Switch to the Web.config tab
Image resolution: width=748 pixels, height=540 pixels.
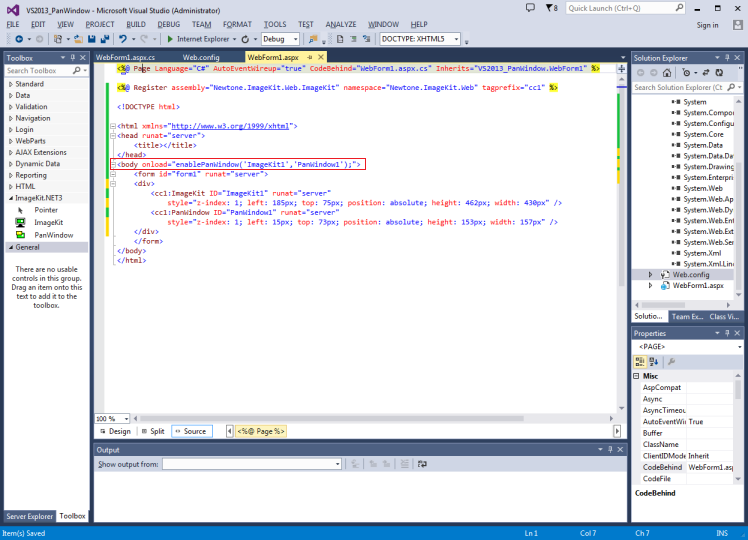pyautogui.click(x=200, y=58)
